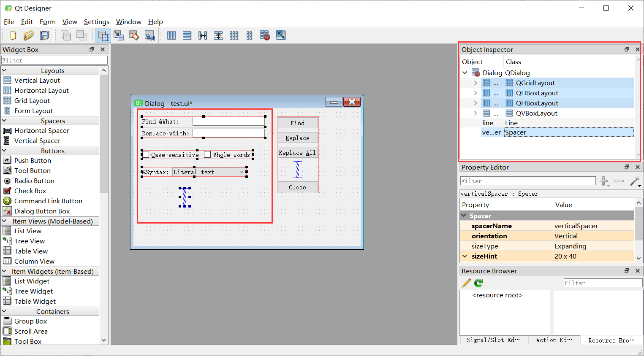Float the Property Editor panel
This screenshot has width=644, height=356.
point(627,167)
